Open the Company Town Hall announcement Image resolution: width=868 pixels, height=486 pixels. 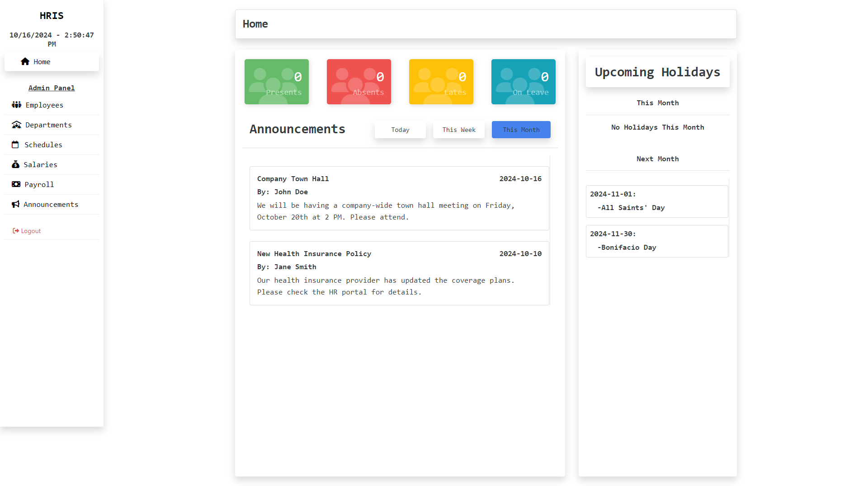click(x=399, y=198)
